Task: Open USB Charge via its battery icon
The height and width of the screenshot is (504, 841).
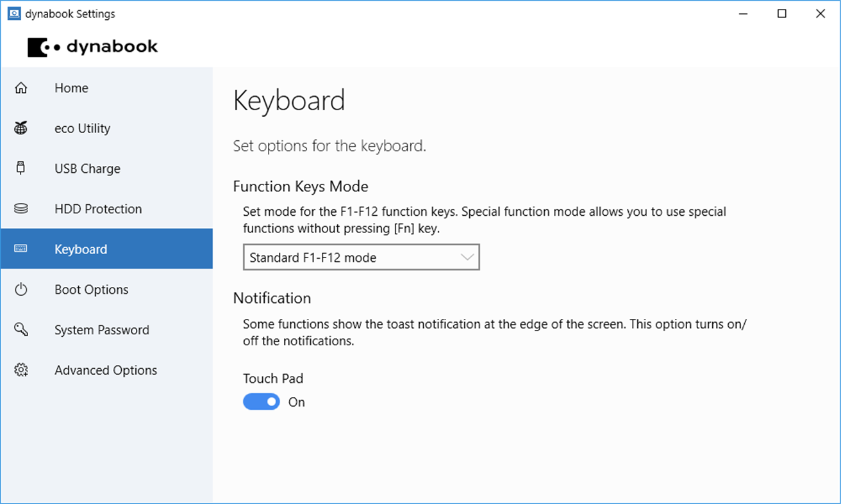Action: [x=21, y=168]
